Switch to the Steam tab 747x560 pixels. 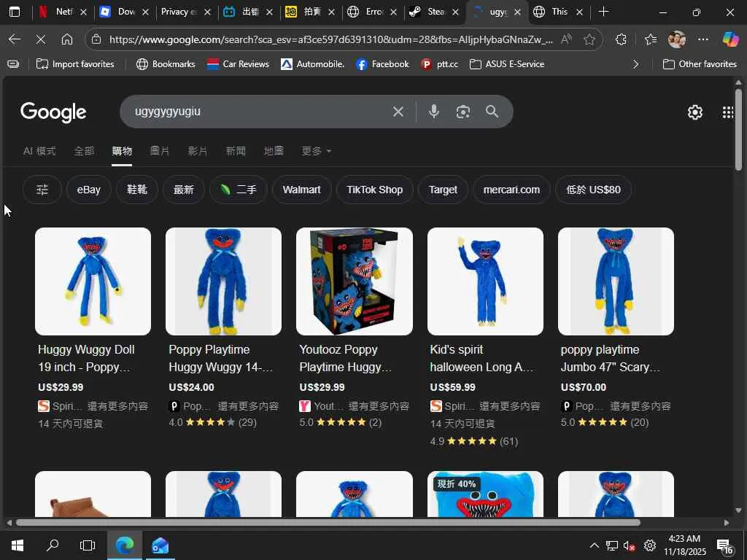click(433, 12)
